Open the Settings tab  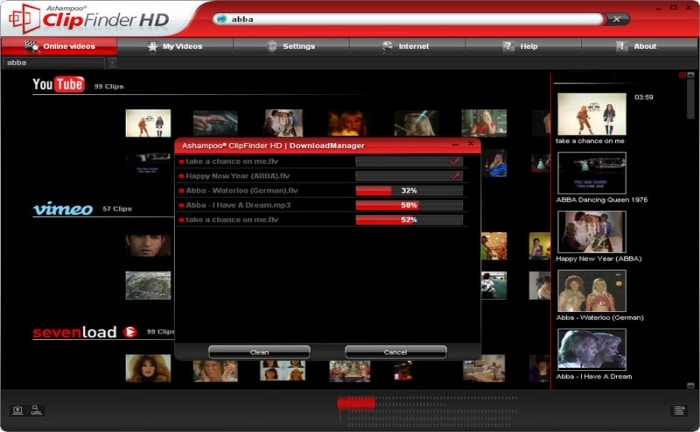[x=291, y=46]
